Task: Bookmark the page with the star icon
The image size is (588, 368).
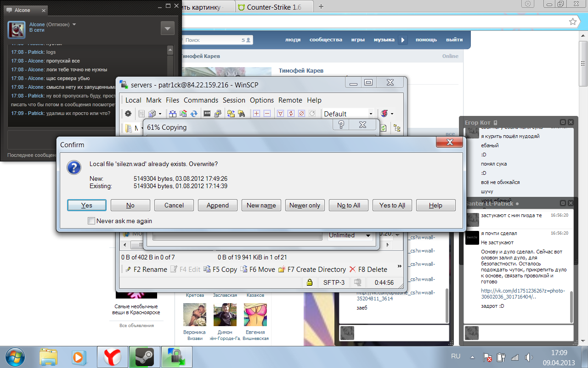Action: click(x=573, y=22)
